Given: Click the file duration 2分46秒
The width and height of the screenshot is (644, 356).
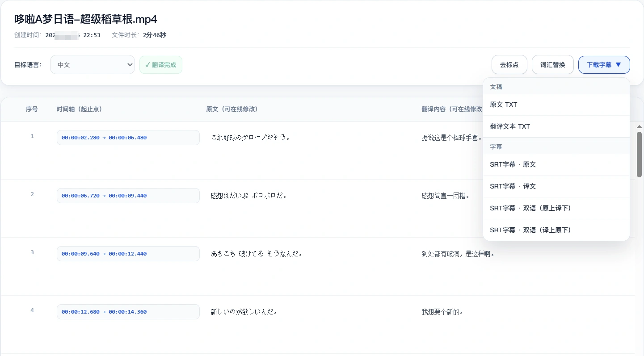Looking at the screenshot, I should (155, 35).
